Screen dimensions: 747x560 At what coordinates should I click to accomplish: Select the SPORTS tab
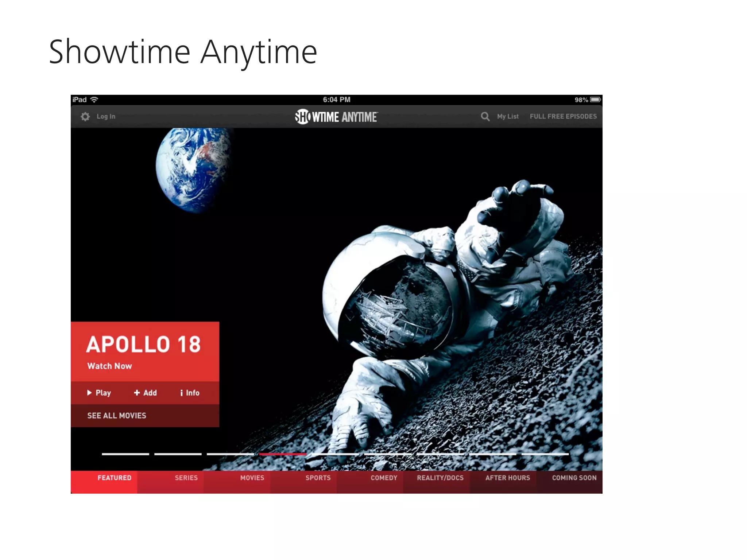[318, 478]
